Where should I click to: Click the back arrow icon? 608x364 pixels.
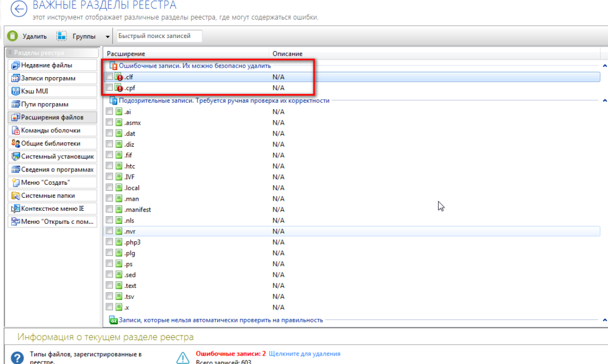pyautogui.click(x=20, y=10)
